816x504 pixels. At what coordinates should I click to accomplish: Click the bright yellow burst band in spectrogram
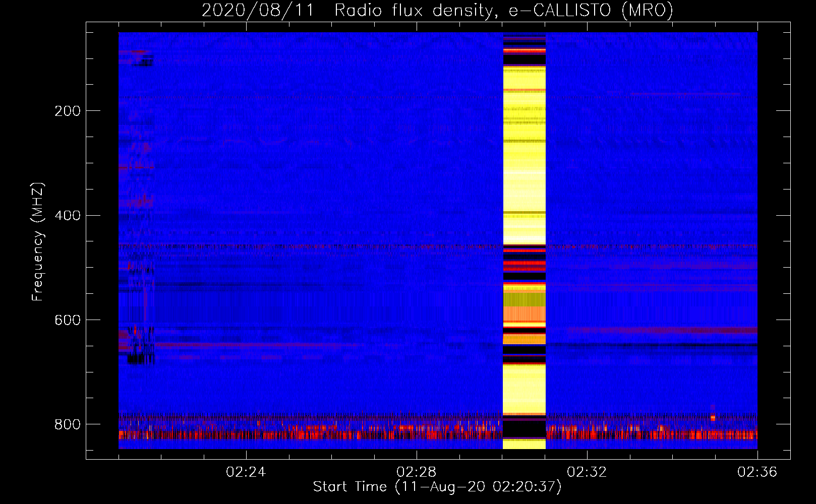(x=524, y=241)
